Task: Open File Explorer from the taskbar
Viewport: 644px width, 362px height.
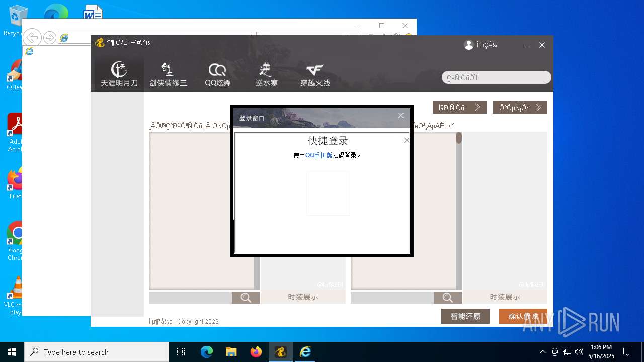Action: pyautogui.click(x=231, y=352)
